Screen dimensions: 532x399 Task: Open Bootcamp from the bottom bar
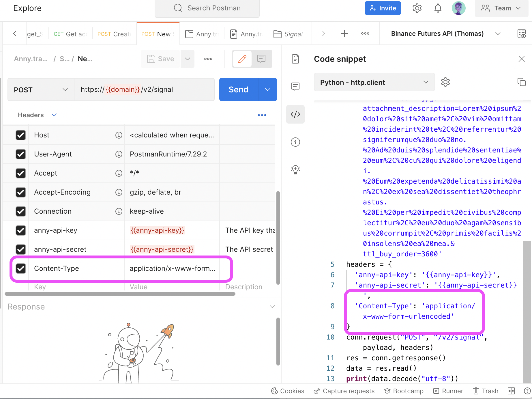pos(404,391)
